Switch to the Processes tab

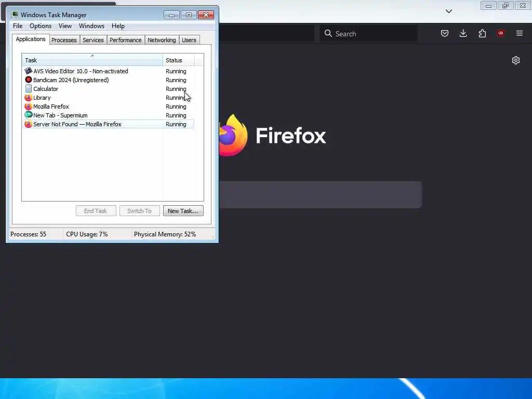tap(64, 40)
